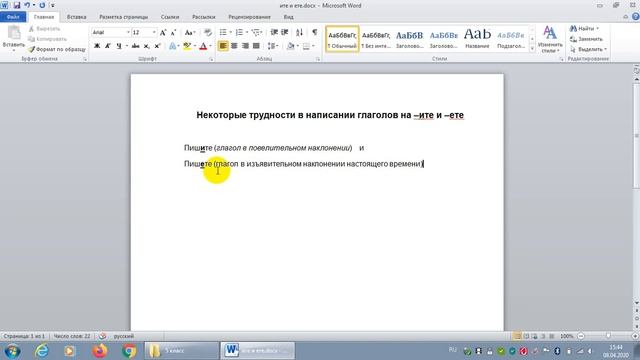This screenshot has width=640, height=360.
Task: Toggle bold formatting (Ж)
Action: [97, 46]
